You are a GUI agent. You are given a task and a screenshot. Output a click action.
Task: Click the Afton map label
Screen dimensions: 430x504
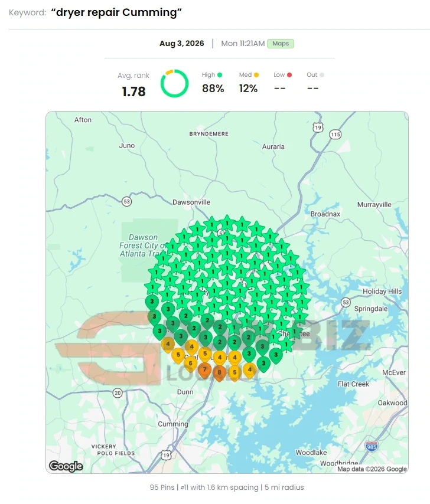[x=83, y=120]
